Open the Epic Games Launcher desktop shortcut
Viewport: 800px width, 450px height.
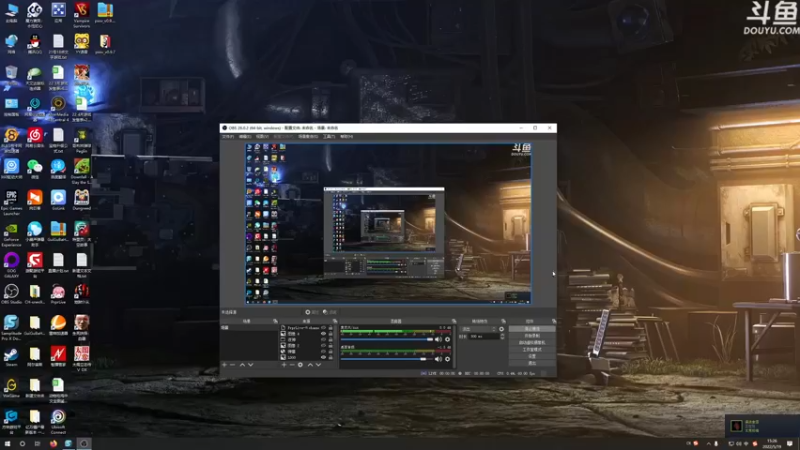[x=11, y=201]
